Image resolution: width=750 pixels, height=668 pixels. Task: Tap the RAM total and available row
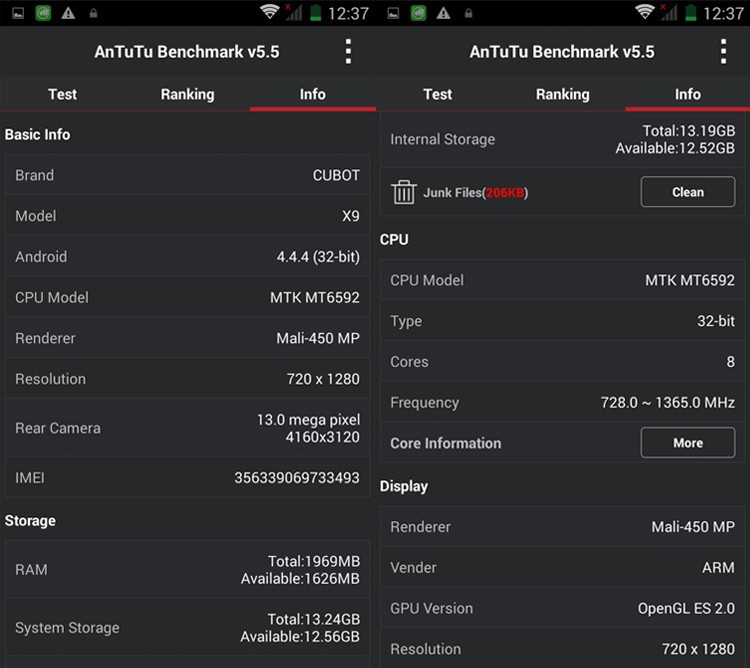click(187, 570)
